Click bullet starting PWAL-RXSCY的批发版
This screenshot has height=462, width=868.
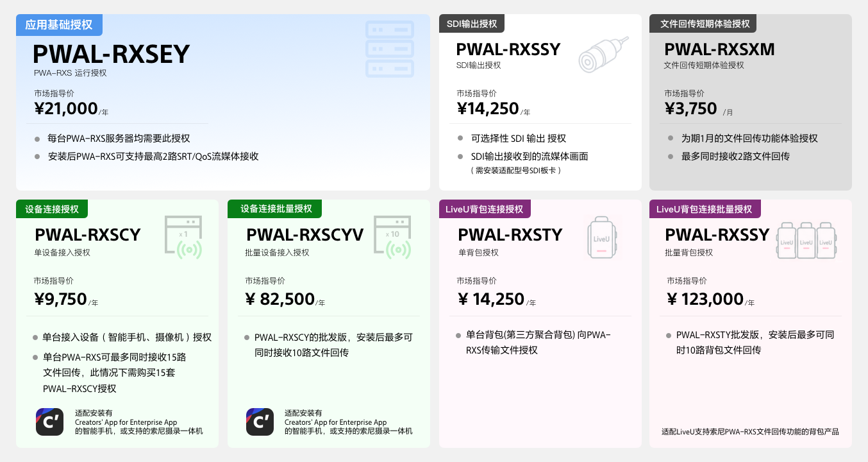pyautogui.click(x=333, y=345)
